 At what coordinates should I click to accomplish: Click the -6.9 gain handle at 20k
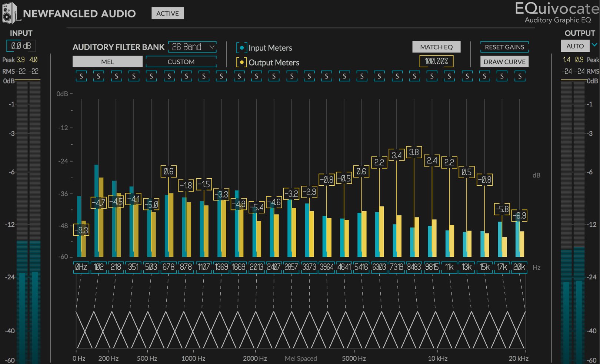(520, 216)
